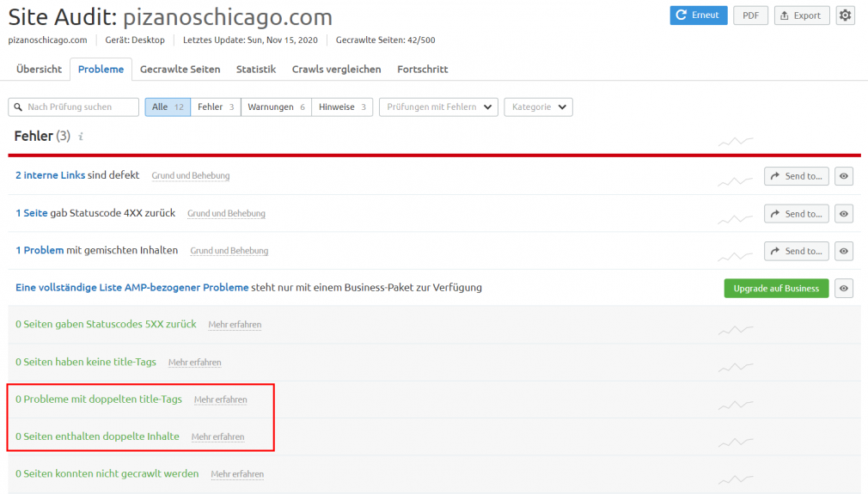Open Mehr erfahren for nicht gecrawlt werden

[237, 474]
